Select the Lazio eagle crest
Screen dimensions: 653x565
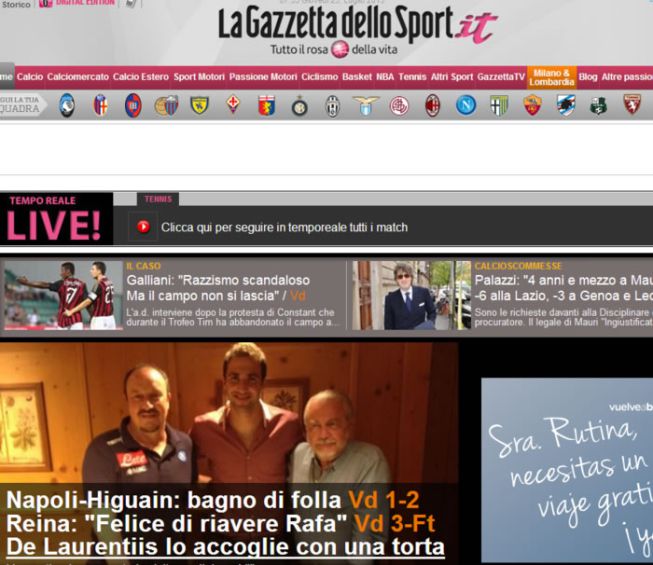coord(366,105)
